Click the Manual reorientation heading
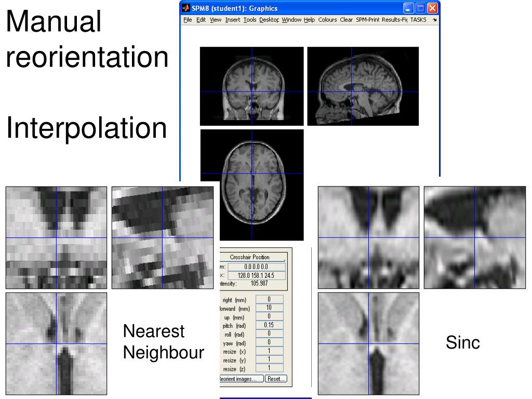 (87, 39)
